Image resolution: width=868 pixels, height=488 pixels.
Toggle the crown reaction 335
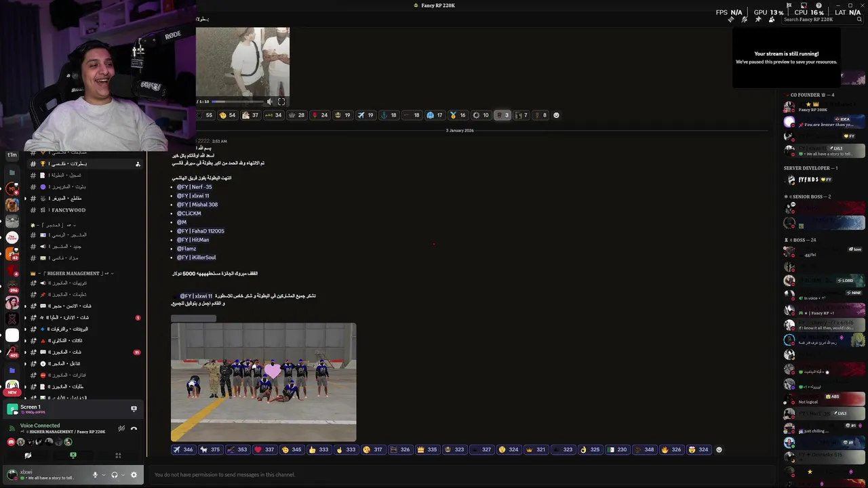point(427,449)
